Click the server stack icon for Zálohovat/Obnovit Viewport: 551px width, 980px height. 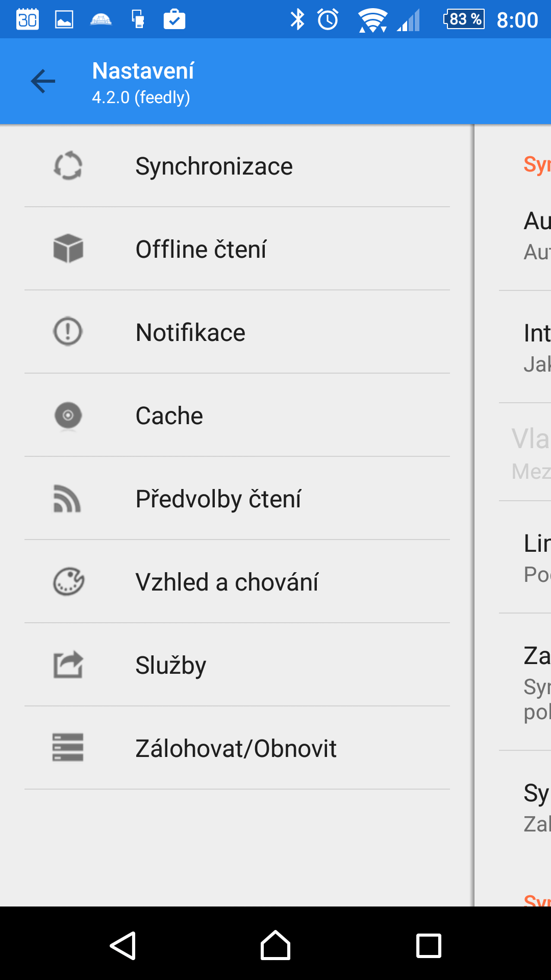point(68,747)
